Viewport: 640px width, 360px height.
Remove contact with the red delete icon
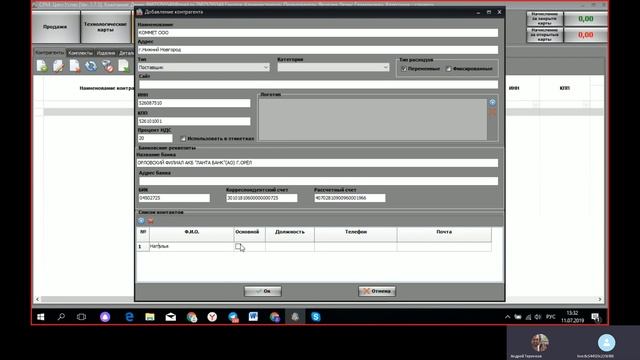[x=151, y=220]
